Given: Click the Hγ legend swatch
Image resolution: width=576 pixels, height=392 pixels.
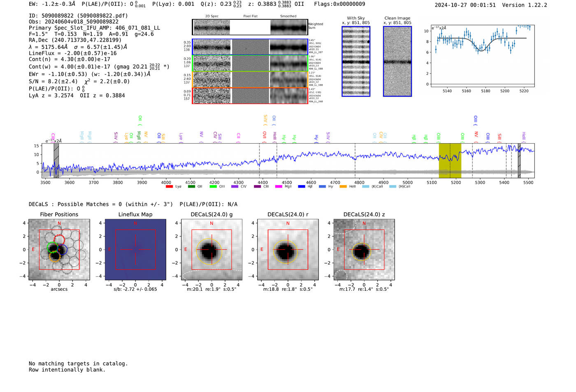Looking at the screenshot, I should coord(322,187).
